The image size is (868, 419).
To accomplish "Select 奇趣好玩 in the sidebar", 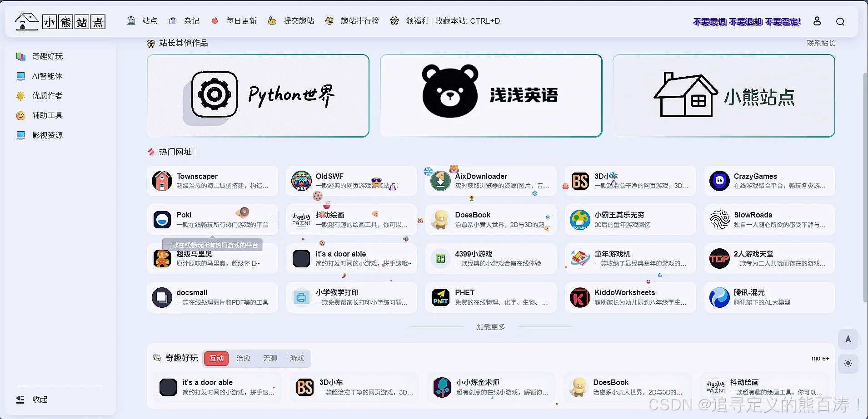I will [40, 56].
